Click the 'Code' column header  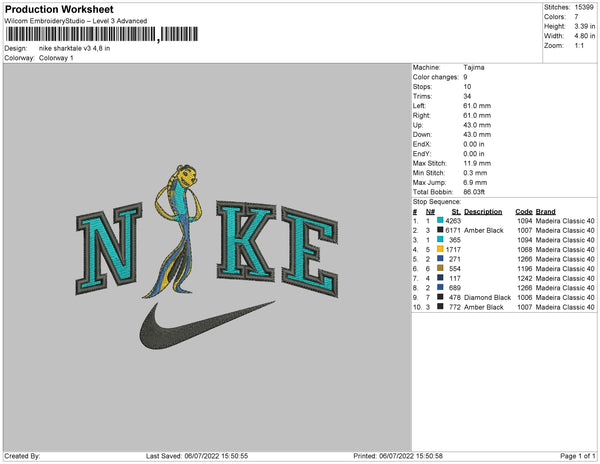(523, 212)
